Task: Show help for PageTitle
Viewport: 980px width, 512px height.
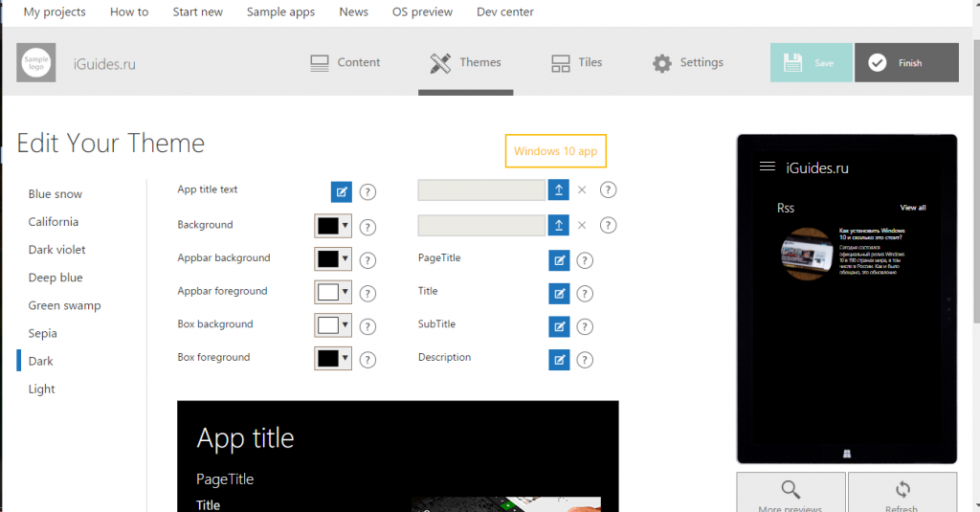Action: [585, 260]
